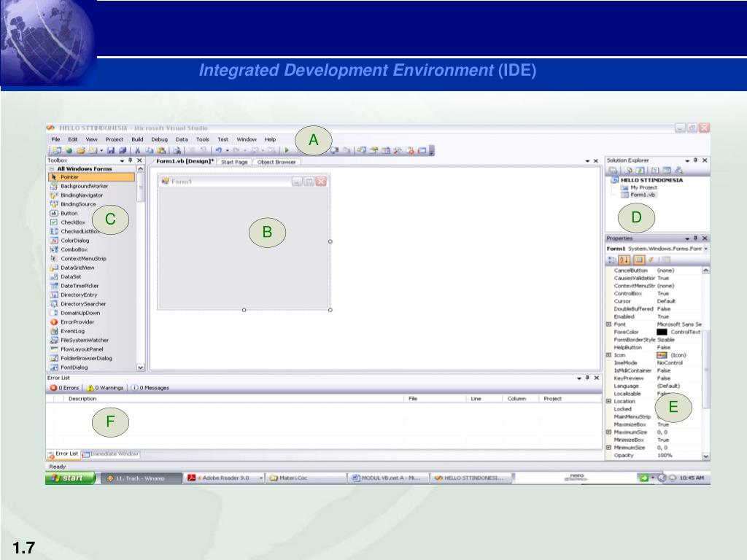Screen dimensions: 747x560
Task: Switch to Adobe Reader 9.0 taskbar button
Action: 225,478
